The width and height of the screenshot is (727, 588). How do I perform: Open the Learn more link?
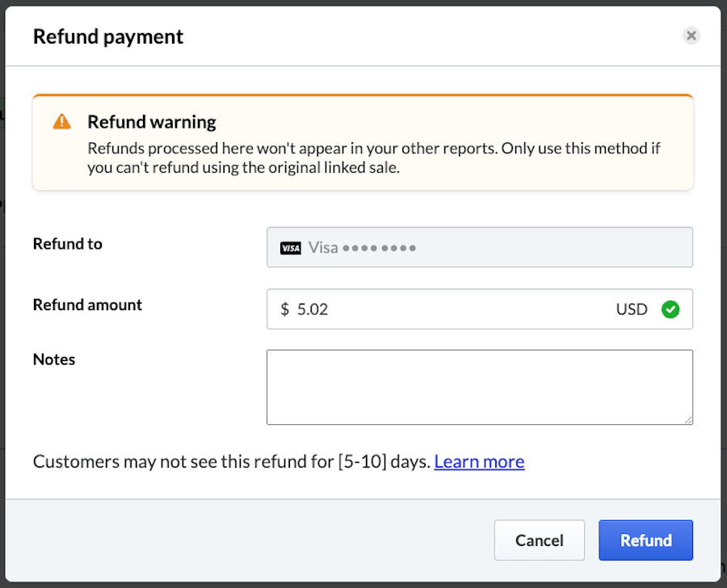pyautogui.click(x=479, y=461)
